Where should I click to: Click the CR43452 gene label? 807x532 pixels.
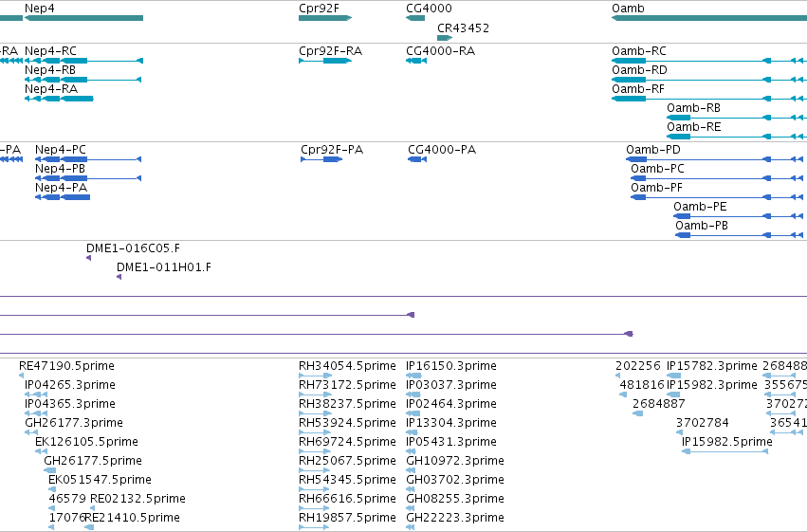(x=463, y=28)
